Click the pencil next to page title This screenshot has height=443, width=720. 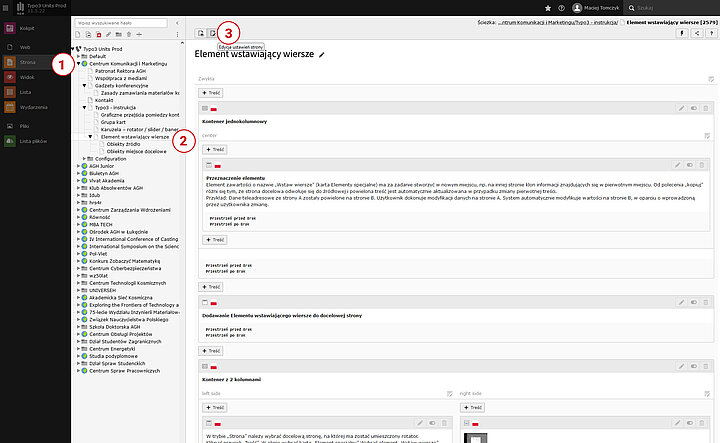pyautogui.click(x=322, y=55)
